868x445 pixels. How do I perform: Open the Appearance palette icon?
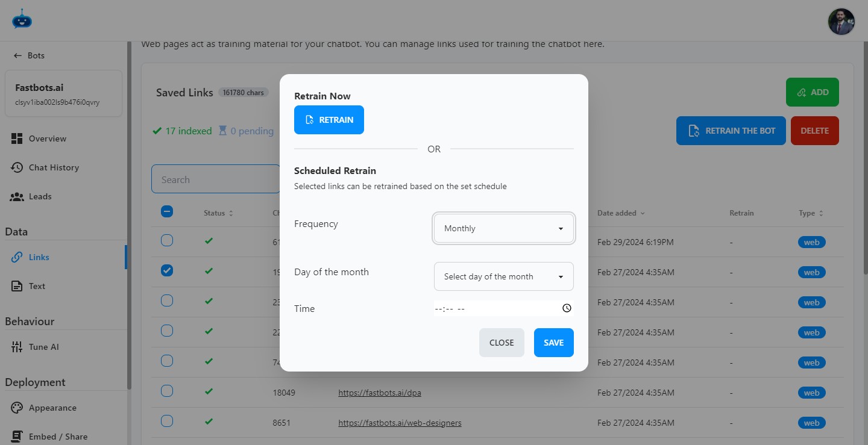[17, 407]
